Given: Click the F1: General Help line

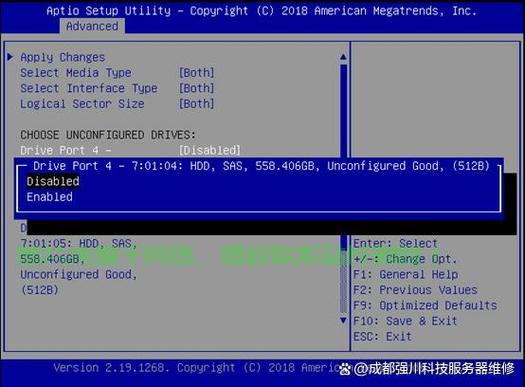Looking at the screenshot, I should (405, 275).
